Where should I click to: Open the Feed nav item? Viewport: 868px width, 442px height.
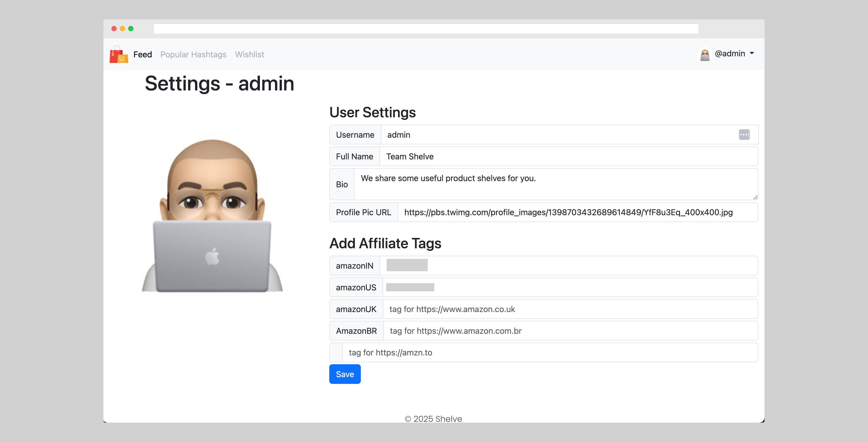coord(143,55)
